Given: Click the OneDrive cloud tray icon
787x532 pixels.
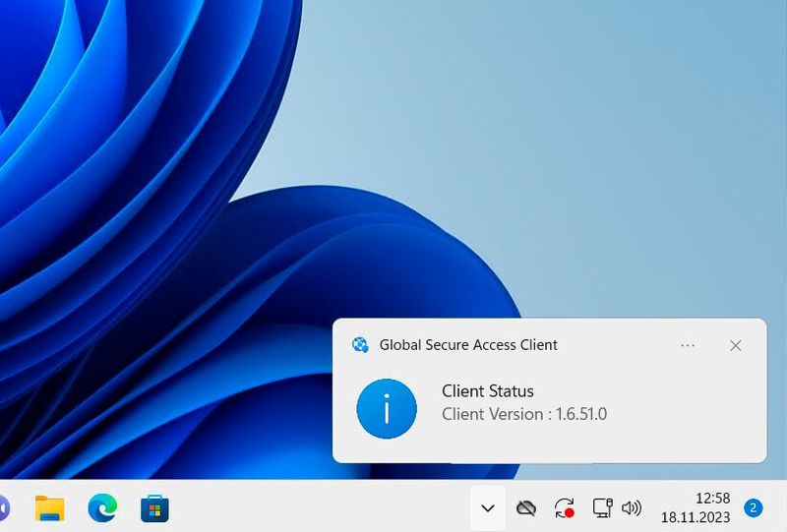Looking at the screenshot, I should (526, 508).
